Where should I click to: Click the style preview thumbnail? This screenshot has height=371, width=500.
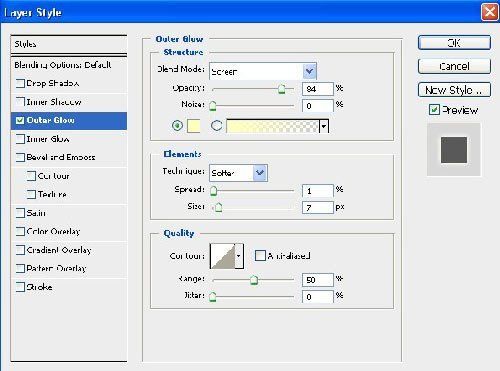point(454,150)
